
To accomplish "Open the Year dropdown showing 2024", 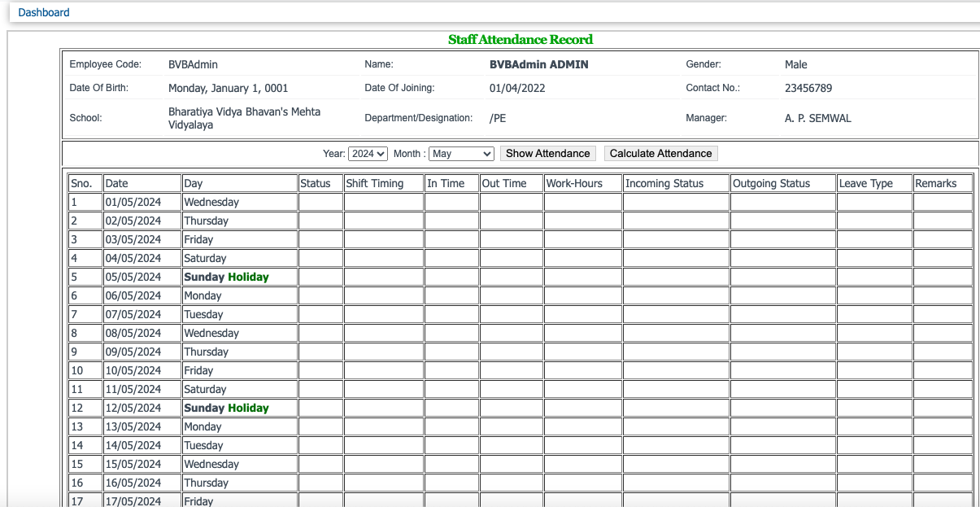I will coord(368,153).
